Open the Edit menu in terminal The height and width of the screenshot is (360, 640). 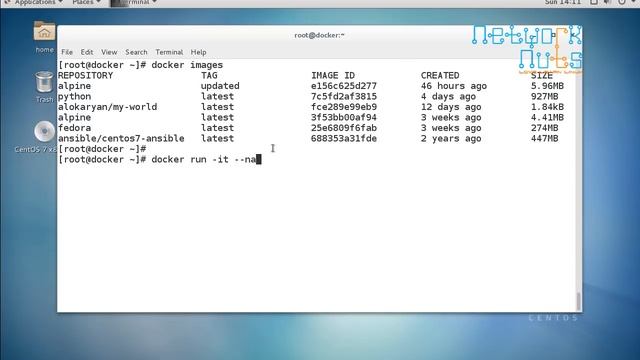click(x=87, y=52)
